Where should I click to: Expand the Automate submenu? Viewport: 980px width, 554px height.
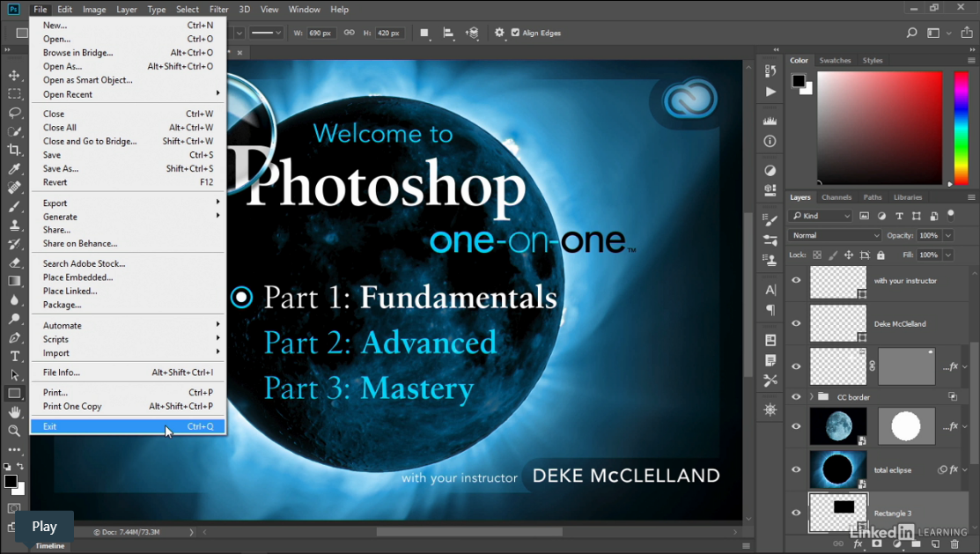pos(128,326)
